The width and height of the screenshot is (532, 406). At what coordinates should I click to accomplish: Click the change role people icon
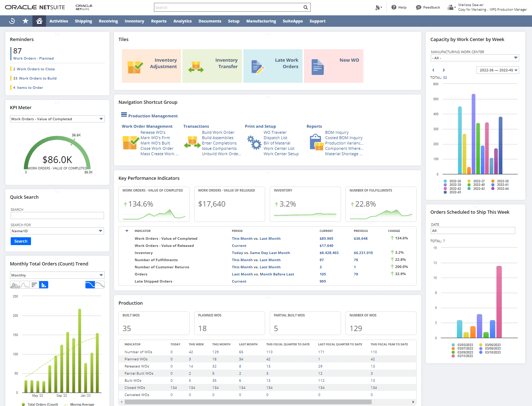451,7
